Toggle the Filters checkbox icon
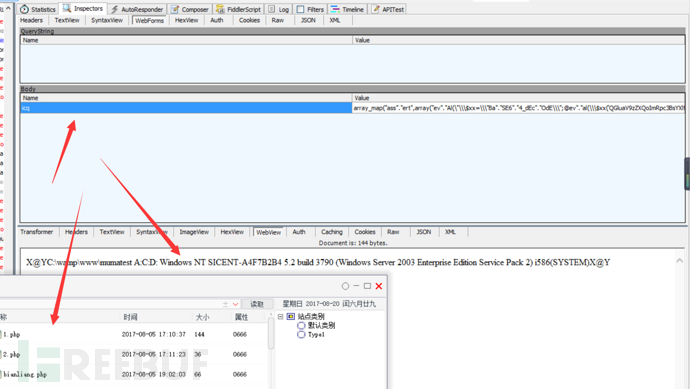The height and width of the screenshot is (389, 690). coord(301,9)
